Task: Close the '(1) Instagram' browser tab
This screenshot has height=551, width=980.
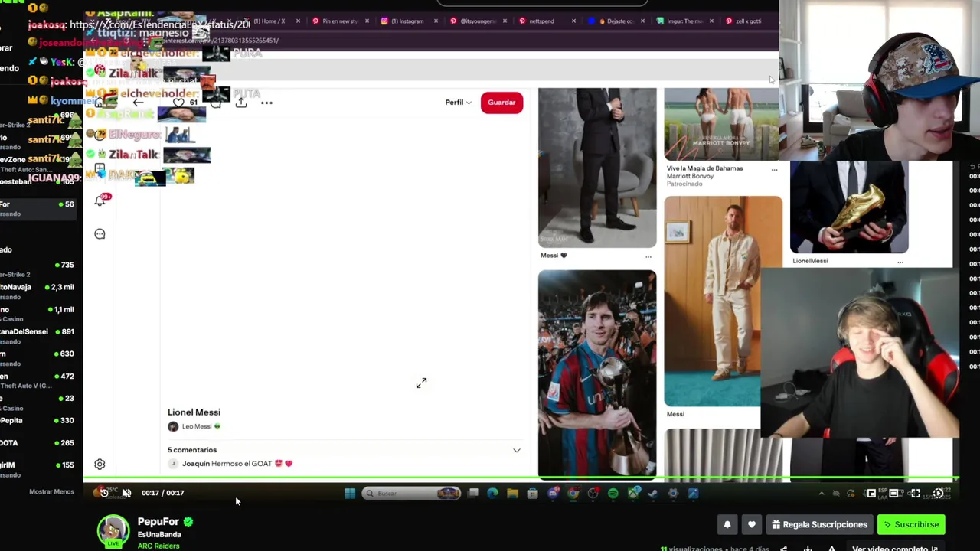Action: click(436, 21)
